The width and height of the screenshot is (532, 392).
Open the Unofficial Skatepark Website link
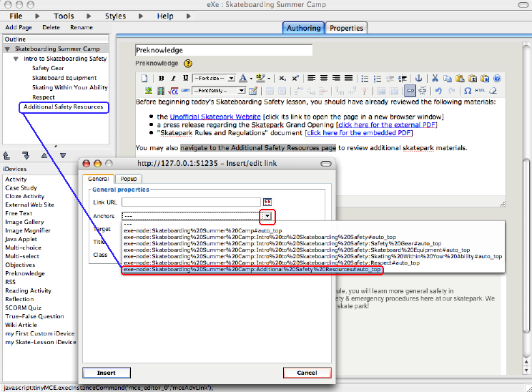(x=215, y=117)
